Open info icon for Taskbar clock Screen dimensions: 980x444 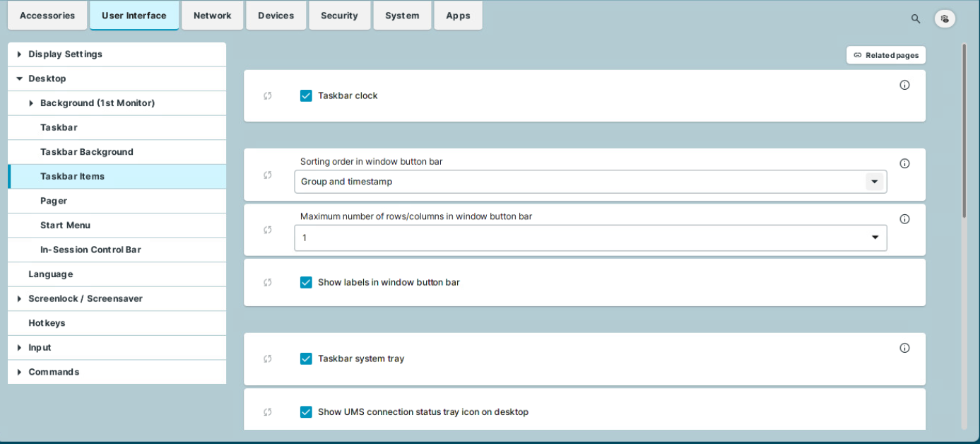point(904,85)
